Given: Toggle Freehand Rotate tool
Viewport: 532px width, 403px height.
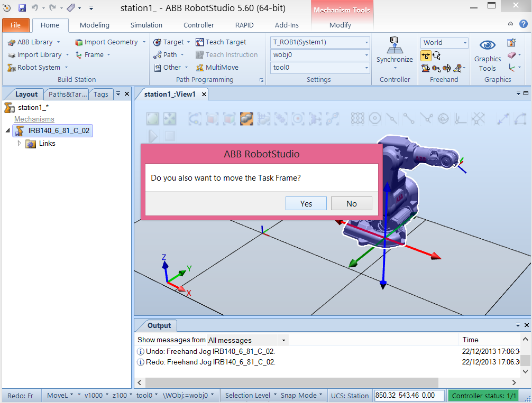Looking at the screenshot, I should point(437,55).
